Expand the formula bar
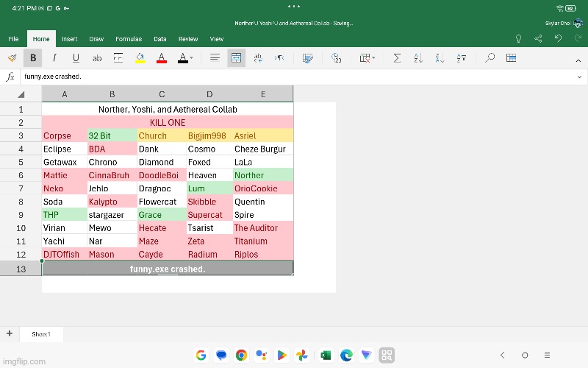The image size is (588, 368). tap(579, 77)
